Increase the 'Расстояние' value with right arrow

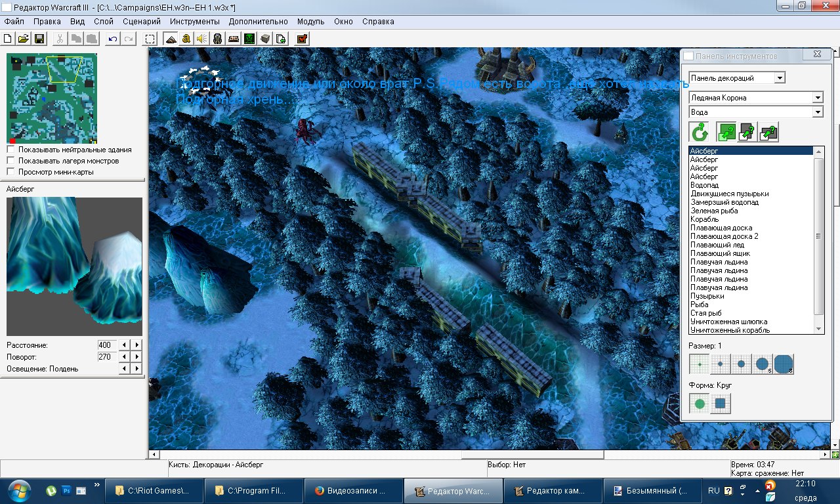[x=136, y=345]
